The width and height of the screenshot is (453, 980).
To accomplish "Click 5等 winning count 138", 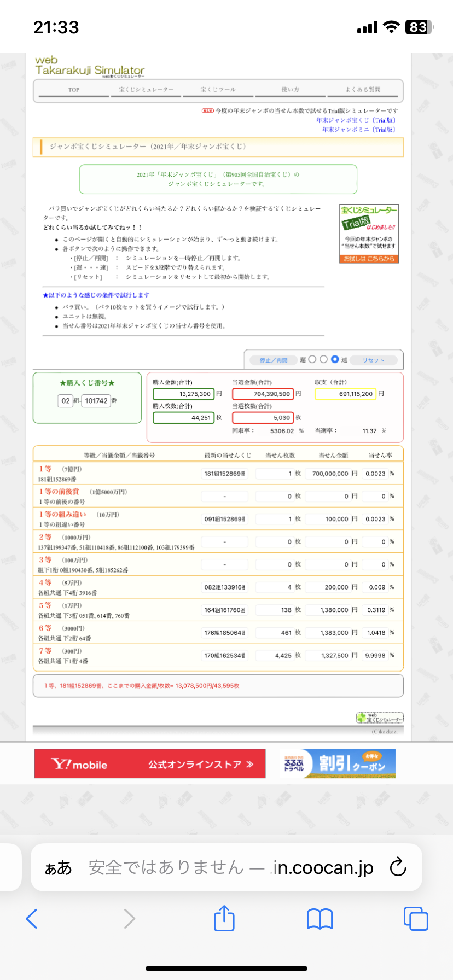I will click(x=275, y=610).
